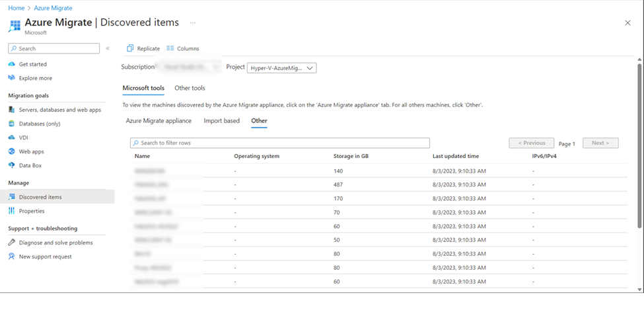The height and width of the screenshot is (314, 644).
Task: Click the New support request icon
Action: click(x=11, y=256)
